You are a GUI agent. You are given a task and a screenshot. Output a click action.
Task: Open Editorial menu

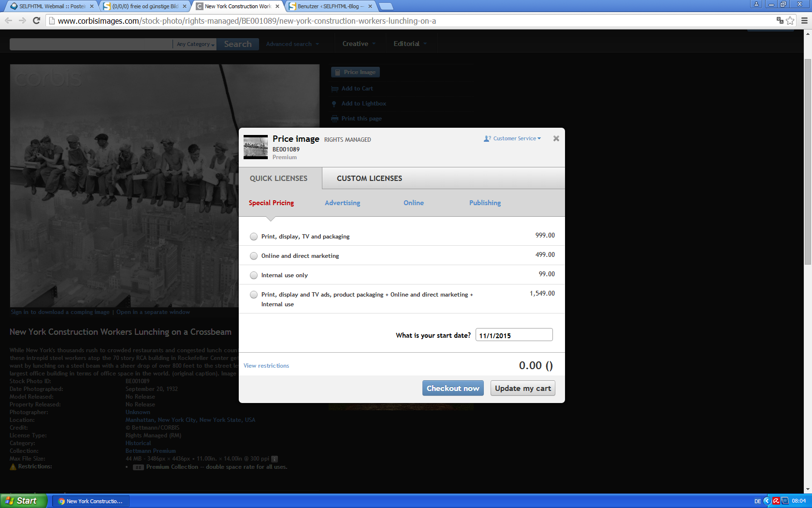410,44
